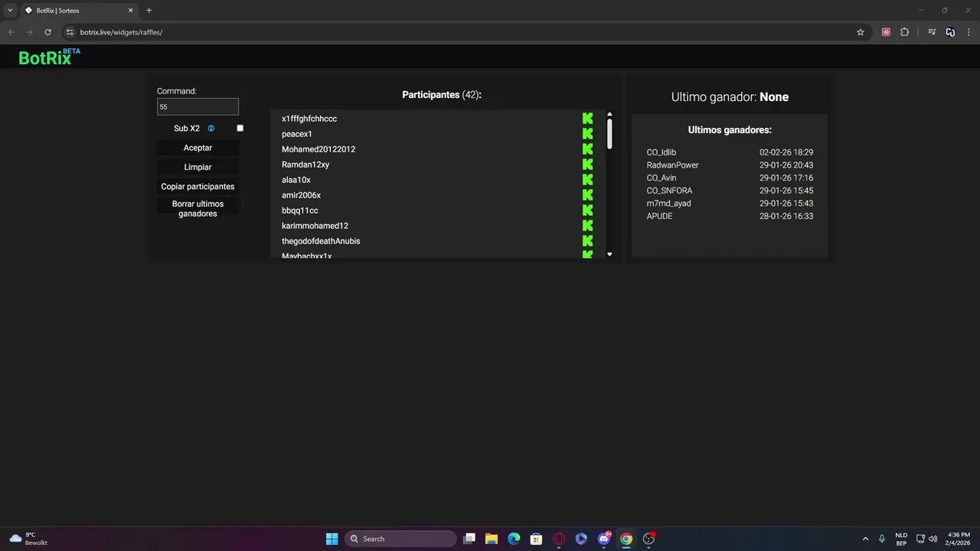Open the weather widget showing 9°C Bewolkt

coord(28,539)
